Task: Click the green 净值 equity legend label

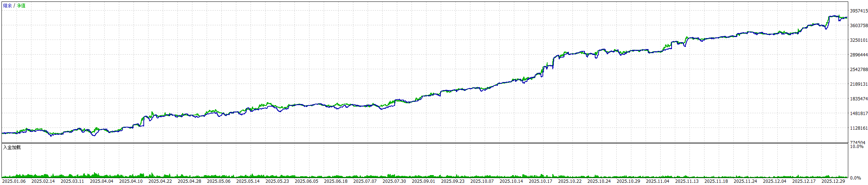Action: 21,6
